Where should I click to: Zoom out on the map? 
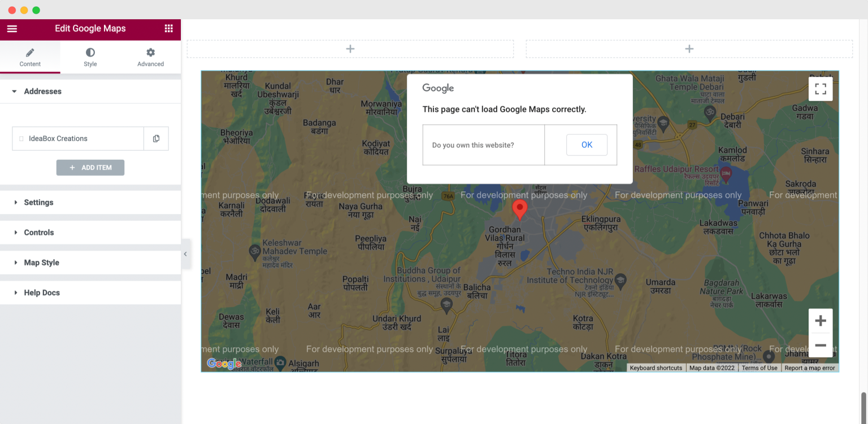[820, 345]
